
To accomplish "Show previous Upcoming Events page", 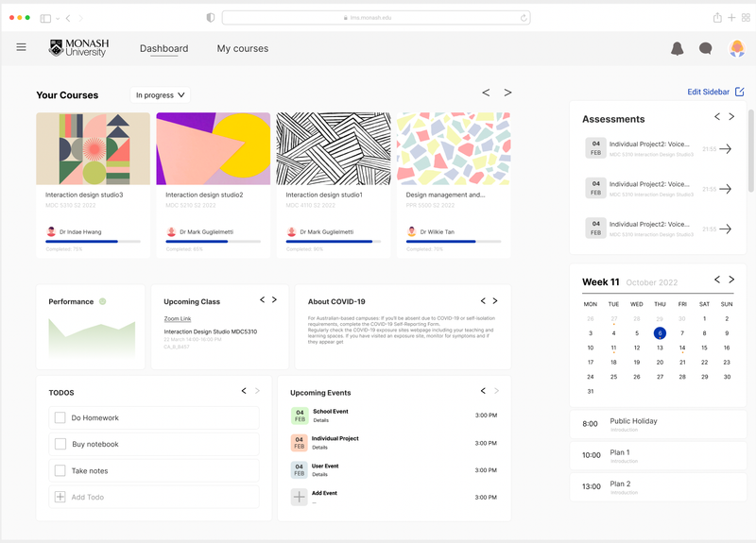I will click(483, 391).
